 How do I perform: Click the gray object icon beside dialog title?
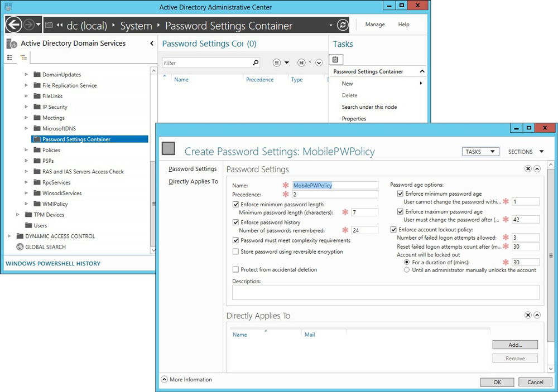(x=169, y=148)
